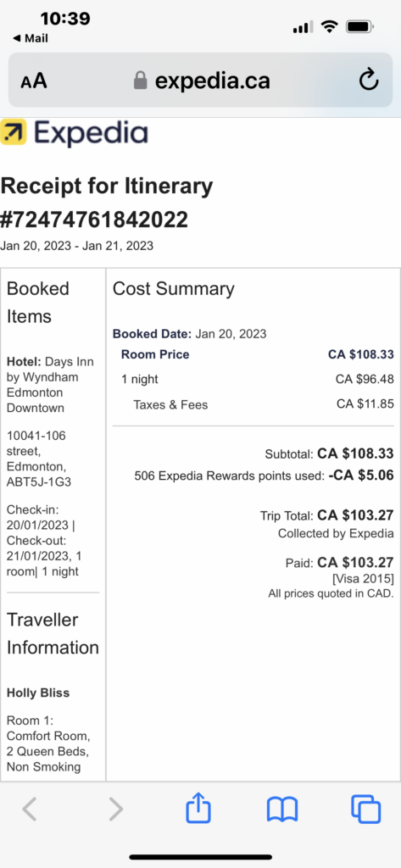Screen dimensions: 401x868
Task: Return to Mail using back link
Action: tap(31, 38)
